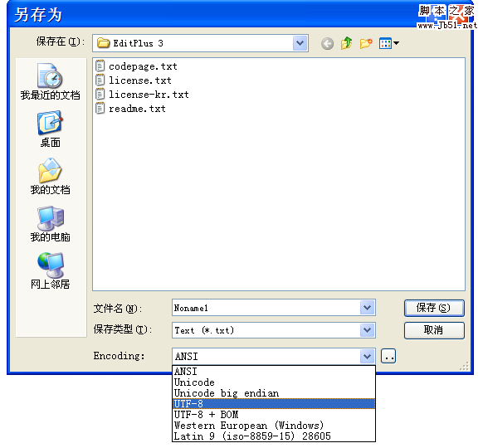Viewport: 483px width, 448px height.
Task: Click the Noname1 file name field
Action: (x=266, y=308)
